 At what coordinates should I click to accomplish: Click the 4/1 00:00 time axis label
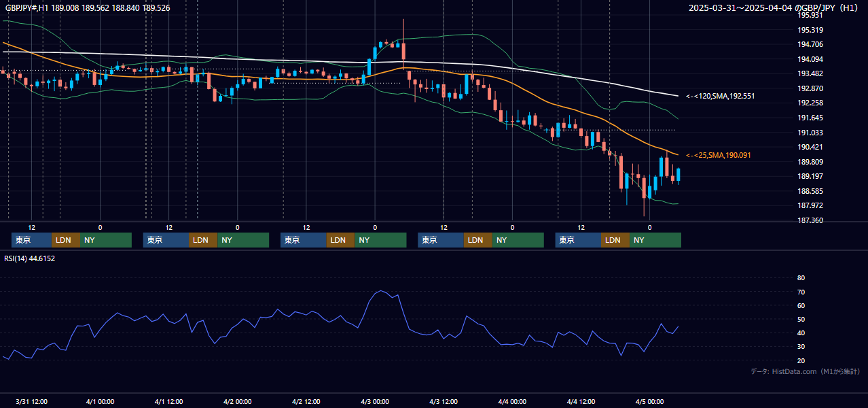click(100, 402)
